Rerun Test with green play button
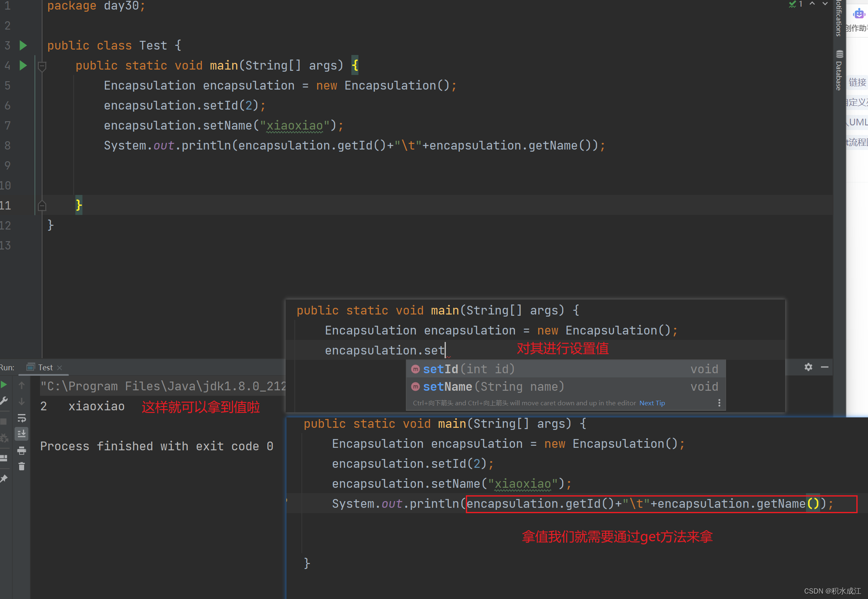The height and width of the screenshot is (599, 868). pos(4,384)
